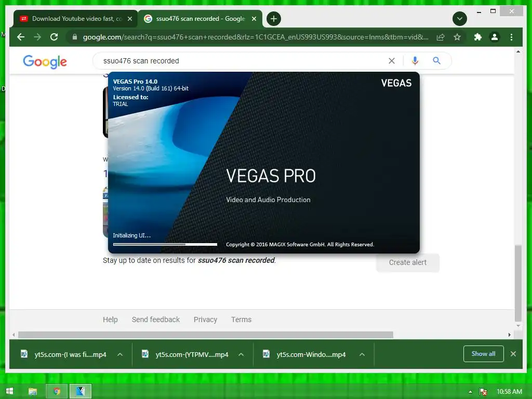Screen dimensions: 532x399
Task: Expand options for yt5s.com-(YTPMV....mp4
Action: click(241, 354)
